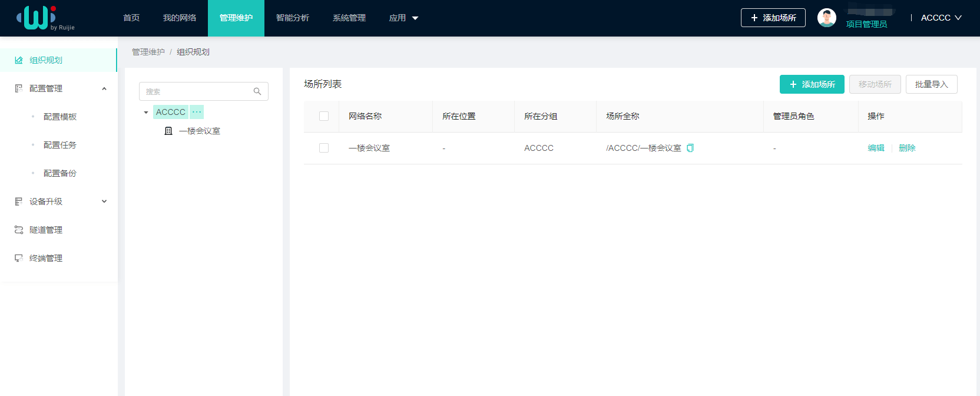Copy the full site name /ACCCC/一楼会议室
This screenshot has width=980, height=396.
(690, 148)
